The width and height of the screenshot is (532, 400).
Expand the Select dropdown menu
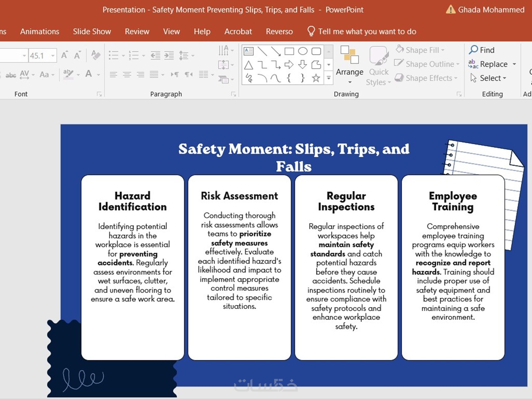click(x=489, y=78)
